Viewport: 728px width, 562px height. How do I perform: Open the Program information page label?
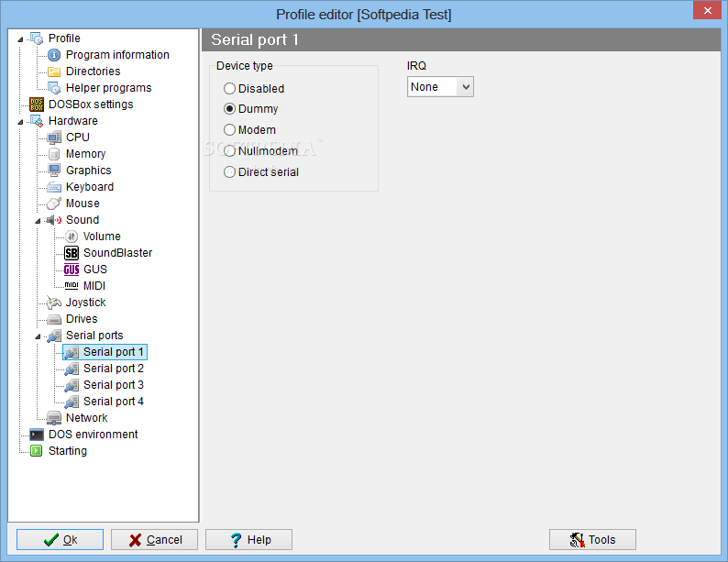[x=117, y=55]
